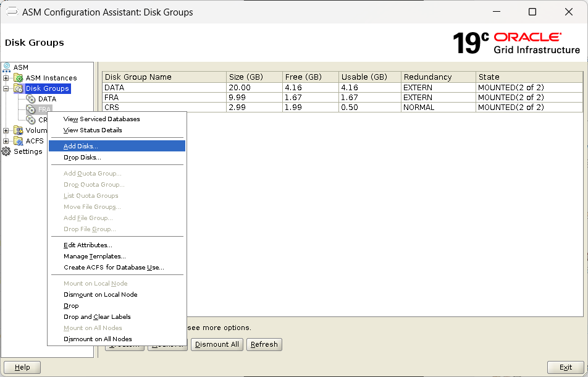Select the ASM root tree item
This screenshot has width=588, height=377.
point(21,67)
